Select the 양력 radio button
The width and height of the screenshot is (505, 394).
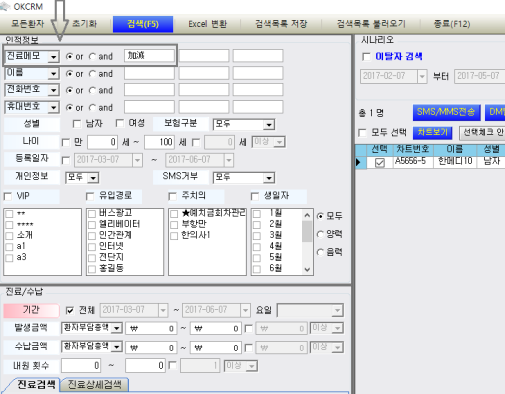[320, 234]
